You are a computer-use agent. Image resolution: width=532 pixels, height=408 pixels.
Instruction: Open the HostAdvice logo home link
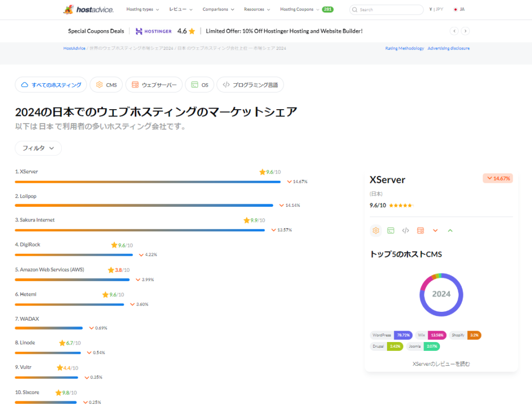click(88, 9)
